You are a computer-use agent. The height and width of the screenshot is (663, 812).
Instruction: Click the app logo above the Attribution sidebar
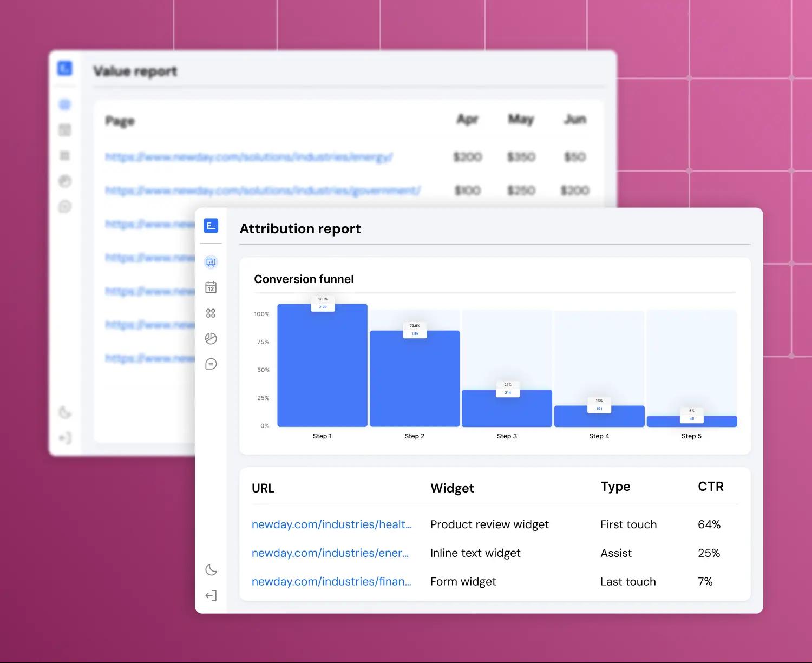(211, 226)
